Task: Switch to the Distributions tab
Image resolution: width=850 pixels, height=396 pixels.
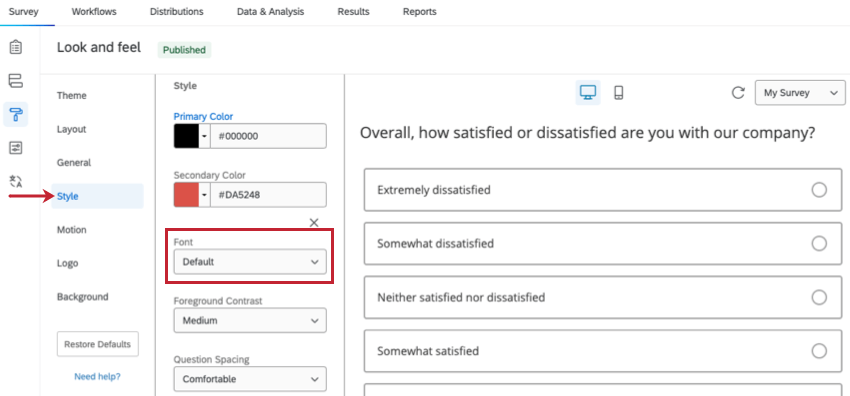Action: click(177, 11)
